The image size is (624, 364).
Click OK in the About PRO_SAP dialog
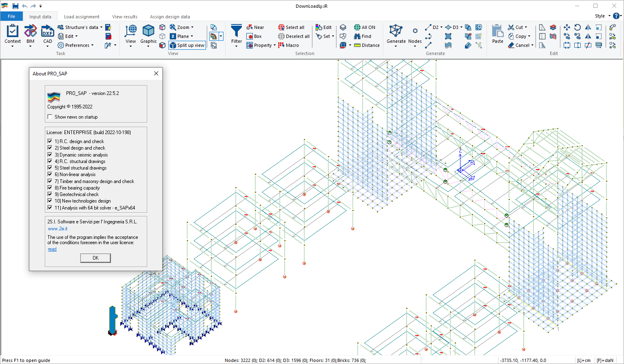tap(95, 258)
